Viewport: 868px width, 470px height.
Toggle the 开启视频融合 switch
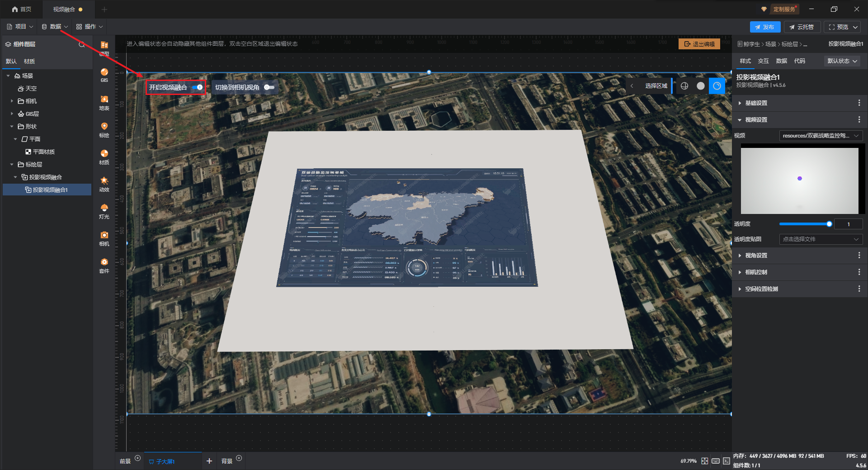point(198,87)
